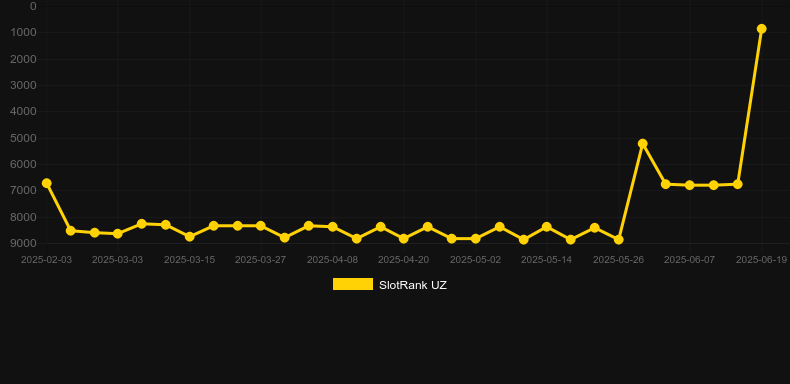Click the 5000 y-axis label

[x=23, y=138]
